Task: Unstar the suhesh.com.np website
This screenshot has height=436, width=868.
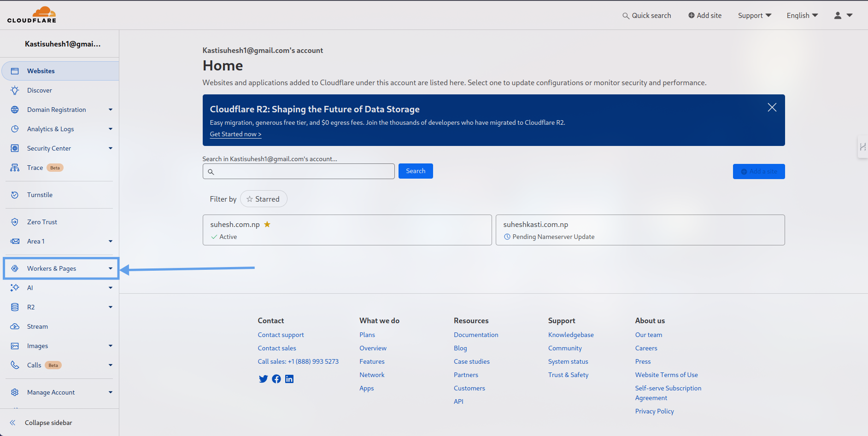Action: (267, 224)
